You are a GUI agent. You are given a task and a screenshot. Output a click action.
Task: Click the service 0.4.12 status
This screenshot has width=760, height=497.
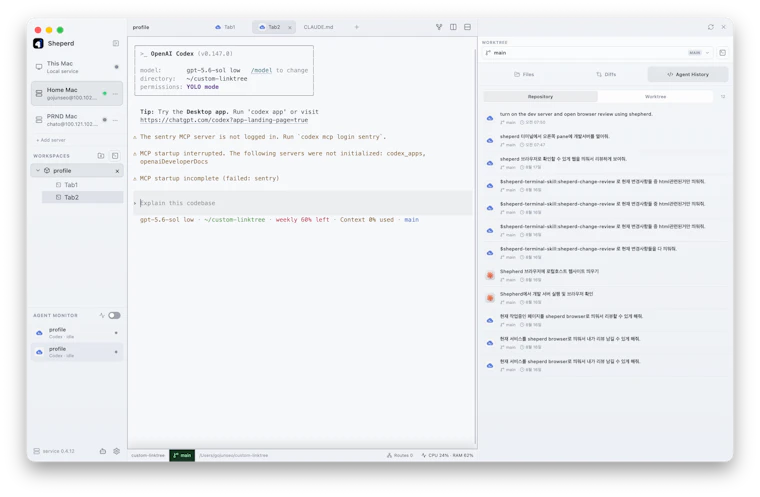54,451
